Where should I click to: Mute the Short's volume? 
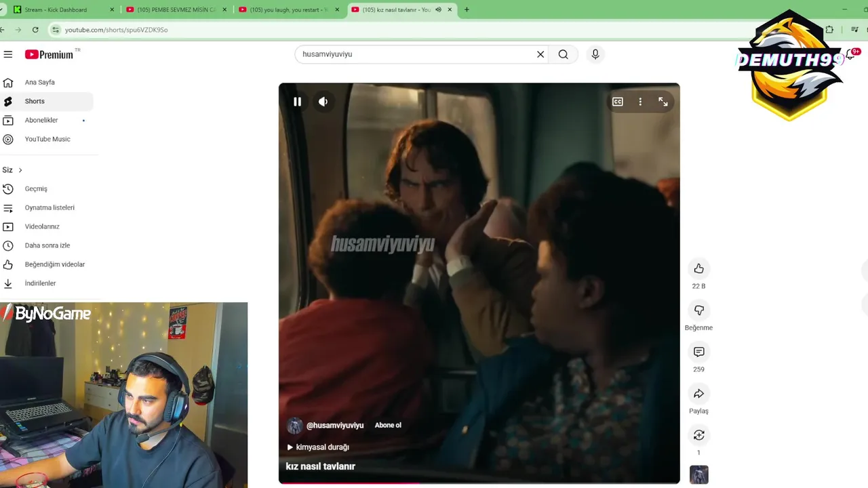tap(323, 102)
